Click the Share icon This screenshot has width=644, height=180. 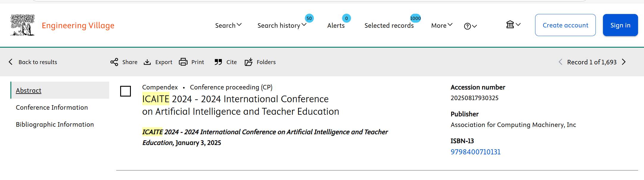tap(114, 62)
